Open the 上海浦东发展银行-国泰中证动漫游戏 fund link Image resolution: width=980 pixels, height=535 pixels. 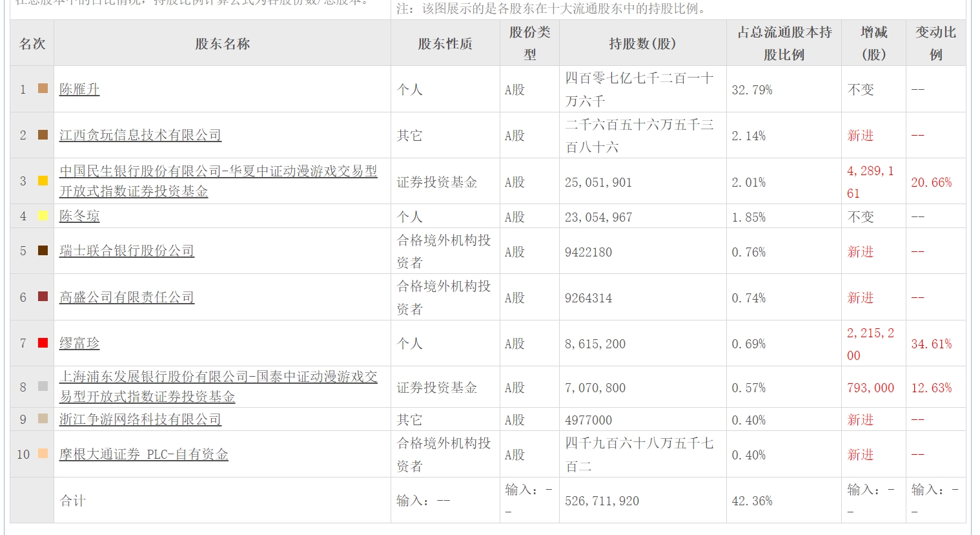[x=218, y=386]
